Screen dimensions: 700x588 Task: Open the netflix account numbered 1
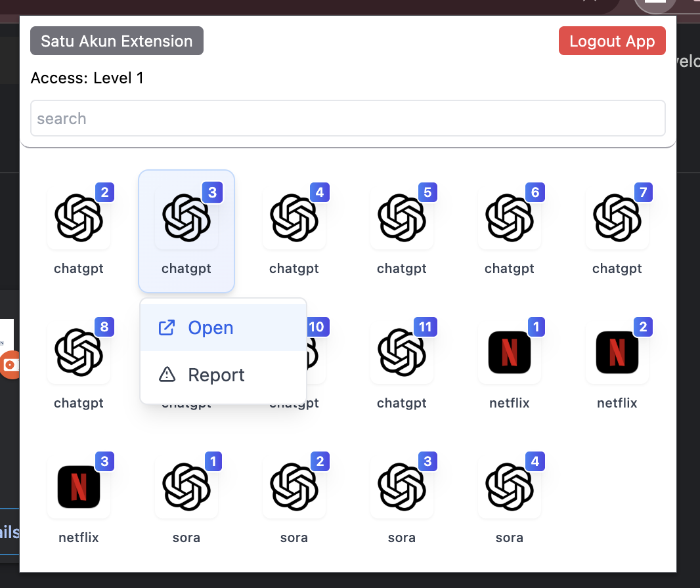(510, 366)
